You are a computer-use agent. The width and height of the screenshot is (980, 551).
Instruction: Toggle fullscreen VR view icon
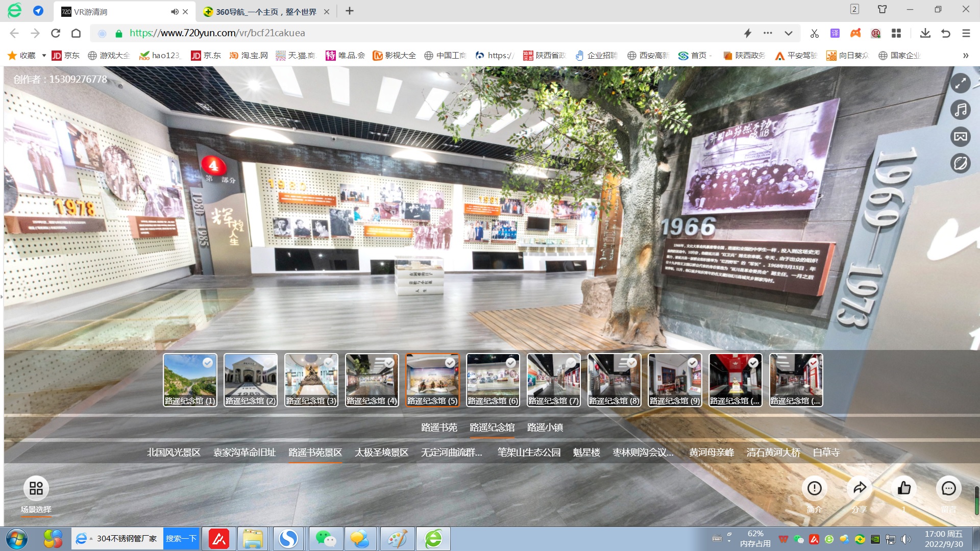tap(960, 83)
